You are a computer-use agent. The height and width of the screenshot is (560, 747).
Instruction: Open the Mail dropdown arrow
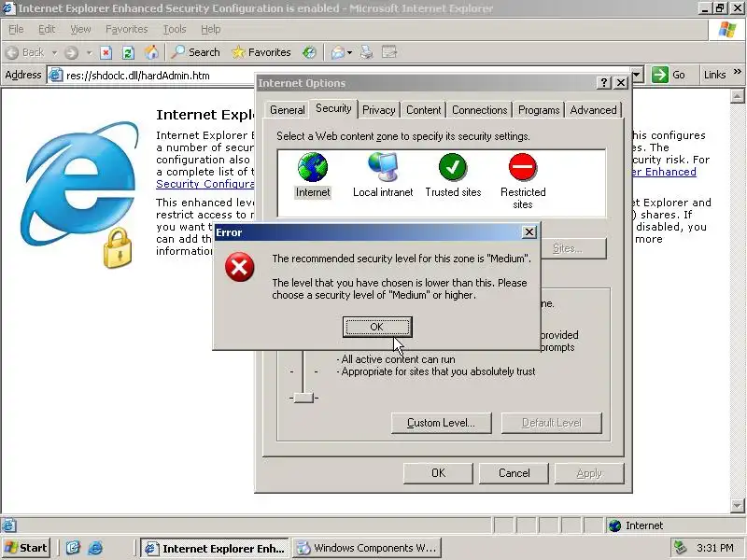(349, 52)
